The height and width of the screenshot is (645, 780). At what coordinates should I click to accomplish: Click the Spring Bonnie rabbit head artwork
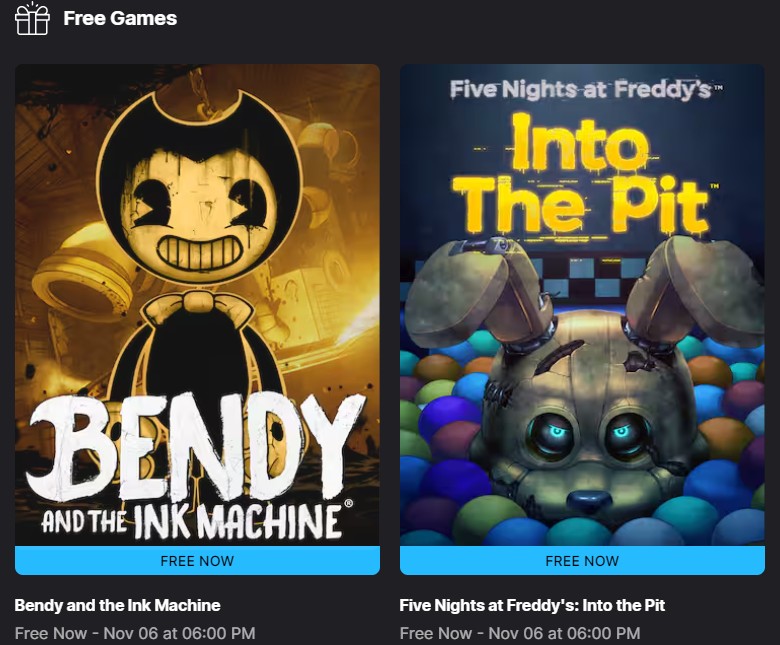coord(587,398)
